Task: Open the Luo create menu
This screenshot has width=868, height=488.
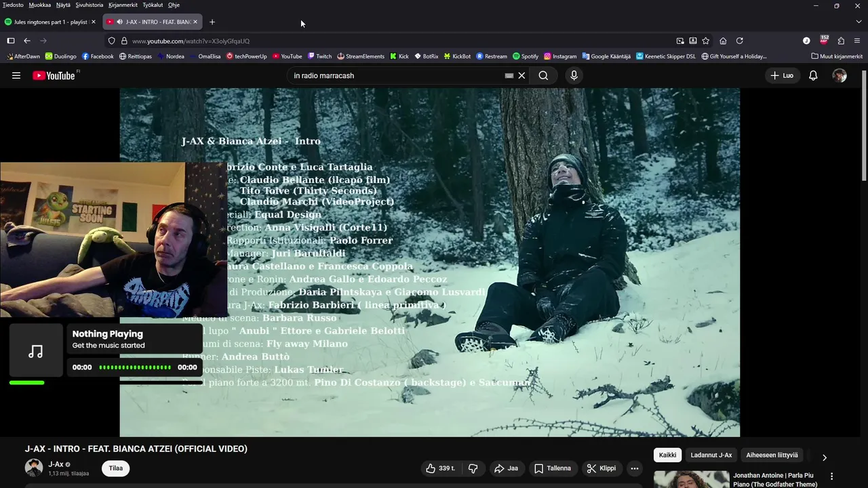Action: click(782, 76)
